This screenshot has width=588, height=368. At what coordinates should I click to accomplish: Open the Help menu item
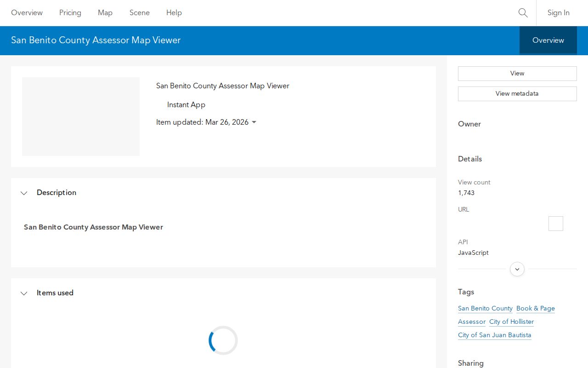point(174,13)
